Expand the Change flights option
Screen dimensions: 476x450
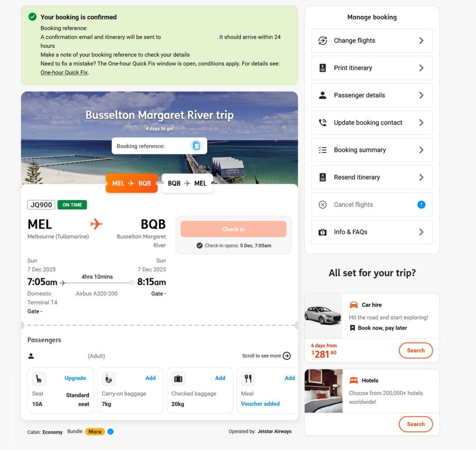[421, 40]
